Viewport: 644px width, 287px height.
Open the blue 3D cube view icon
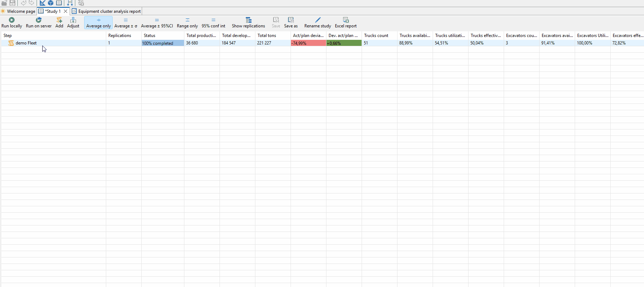pyautogui.click(x=51, y=3)
